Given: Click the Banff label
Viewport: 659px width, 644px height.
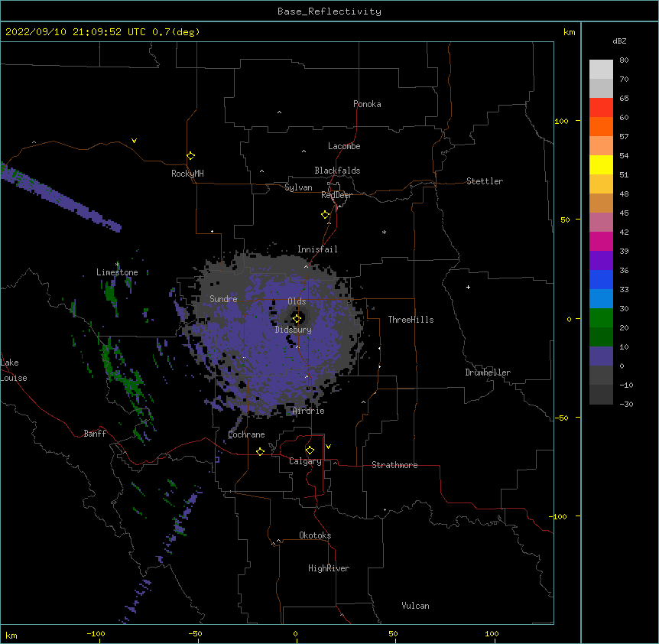Looking at the screenshot, I should click(x=95, y=434).
